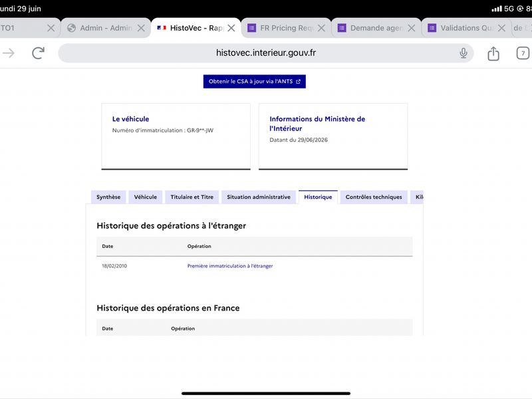
Task: Close the Validations Qu tab
Action: tap(501, 28)
